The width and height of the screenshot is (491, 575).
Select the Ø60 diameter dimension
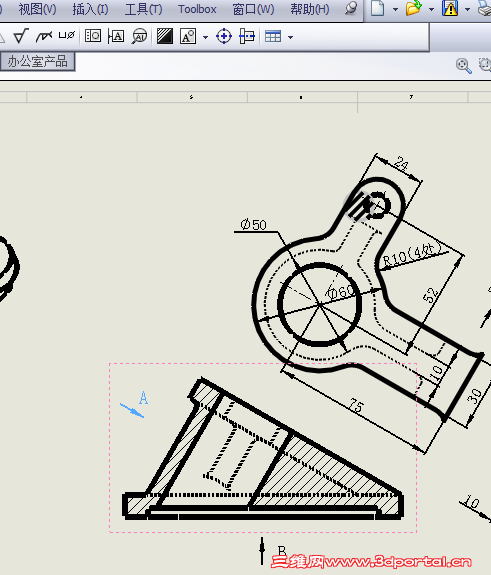[x=341, y=292]
